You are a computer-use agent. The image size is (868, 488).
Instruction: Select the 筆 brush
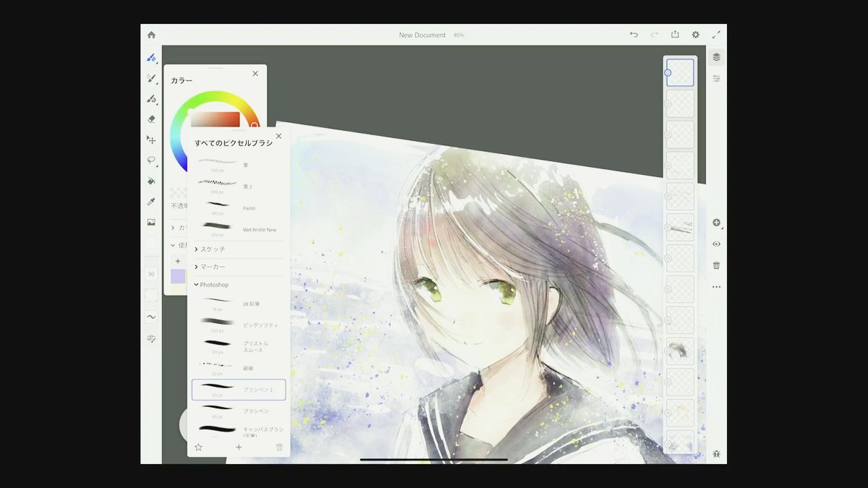click(239, 164)
